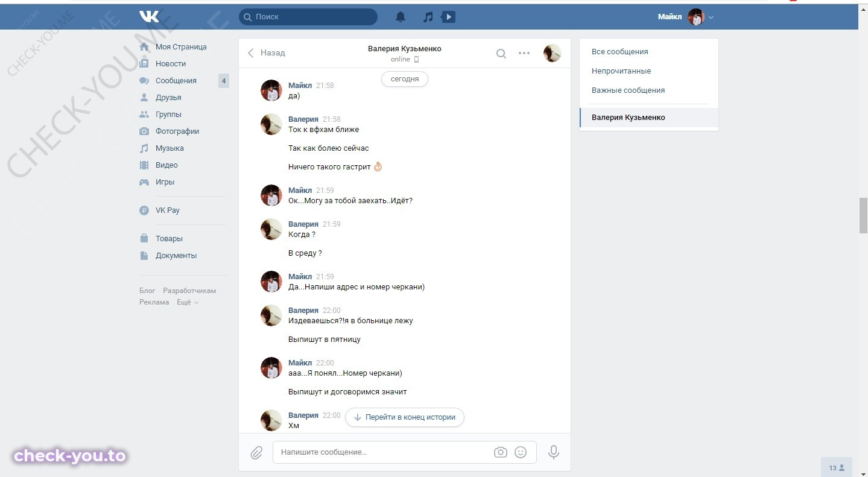Click the Поиск search field
Screen dimensions: 868x477
(308, 17)
